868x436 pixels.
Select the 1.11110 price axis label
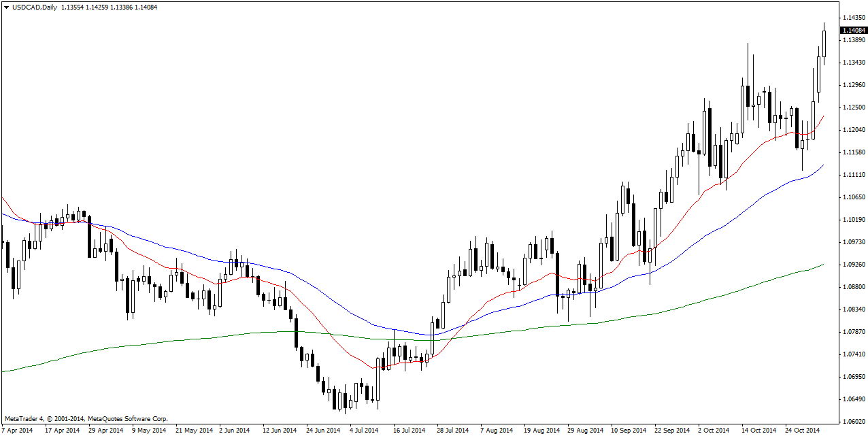click(854, 175)
